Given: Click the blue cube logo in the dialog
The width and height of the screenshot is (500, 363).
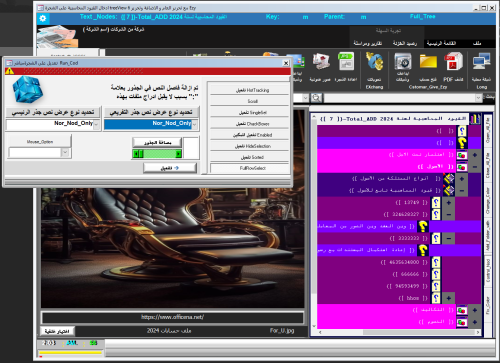Looking at the screenshot, I should click(x=28, y=89).
